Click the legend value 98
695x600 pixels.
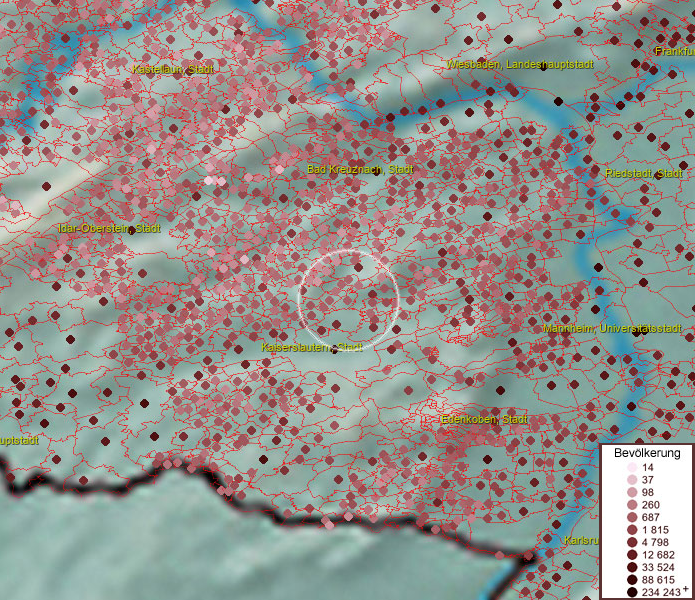click(648, 492)
